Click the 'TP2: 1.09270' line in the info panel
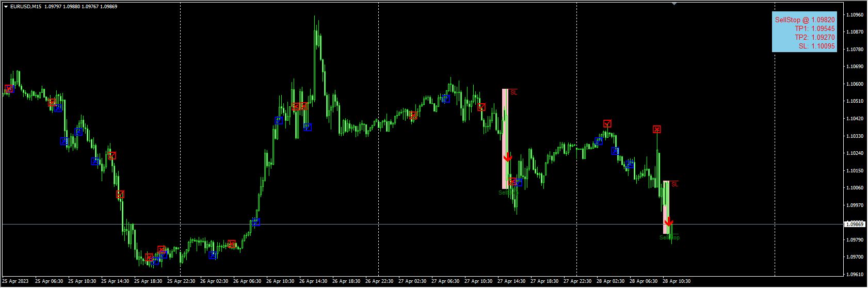Viewport: 868px width, 288px height. (814, 37)
